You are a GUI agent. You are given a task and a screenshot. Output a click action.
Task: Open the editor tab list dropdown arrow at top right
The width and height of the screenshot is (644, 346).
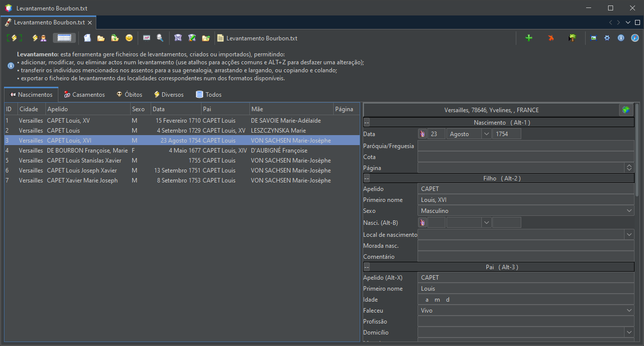(628, 22)
